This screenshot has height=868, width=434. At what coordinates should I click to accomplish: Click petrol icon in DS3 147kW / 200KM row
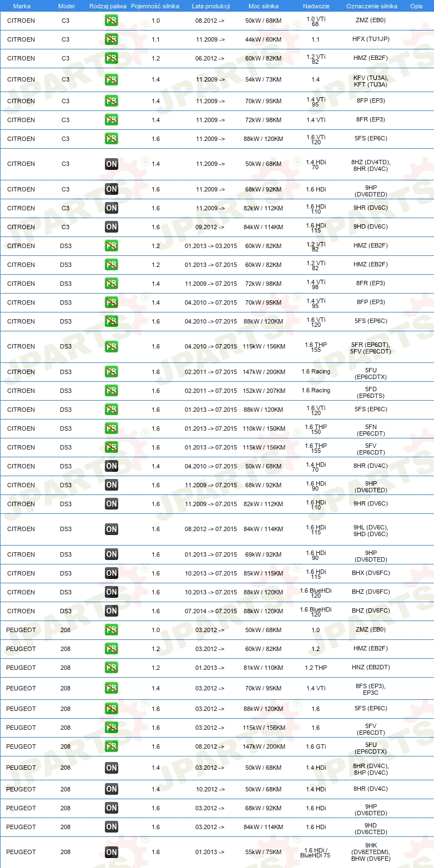pos(112,372)
